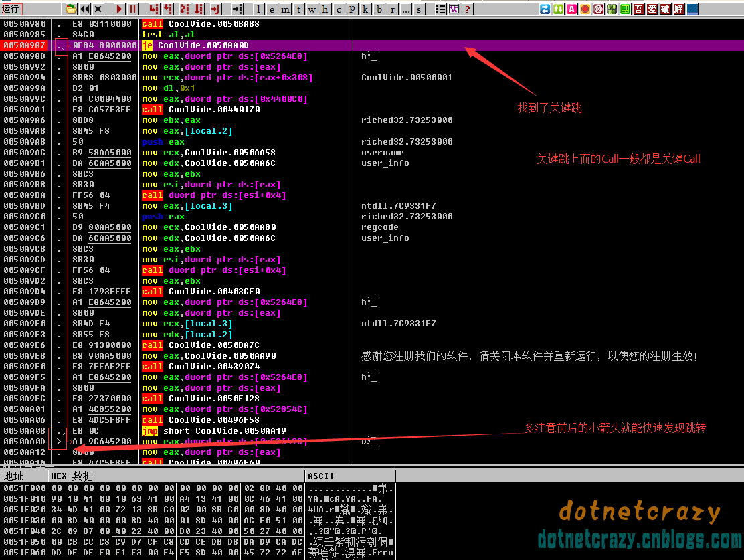Viewport: 744px width, 560px height.
Task: Click the Run program play icon
Action: click(120, 9)
